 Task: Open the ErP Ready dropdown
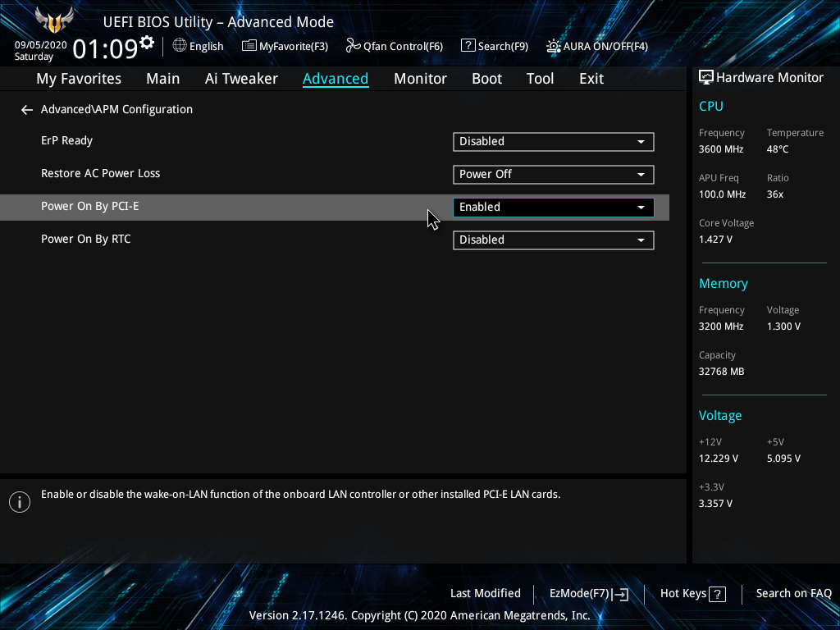554,142
